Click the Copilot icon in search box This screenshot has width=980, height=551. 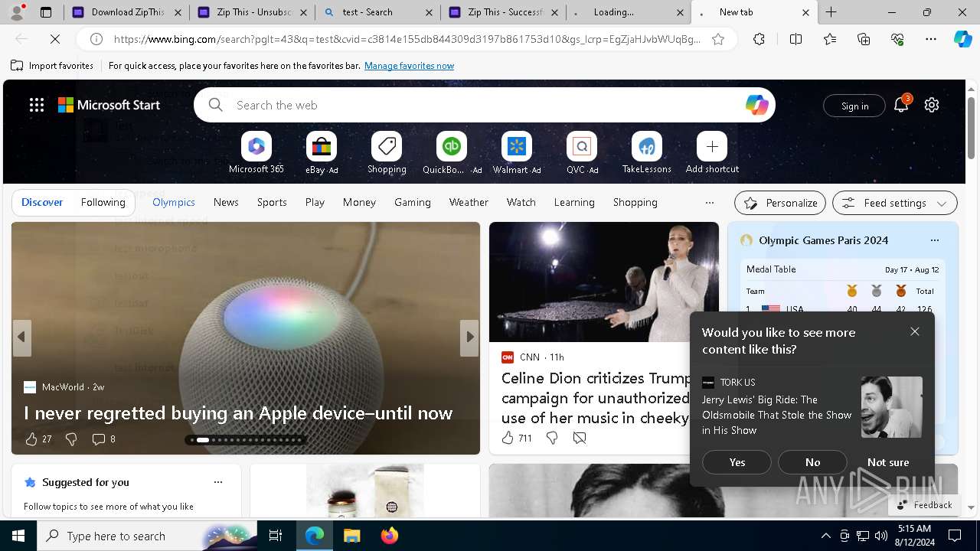click(x=756, y=106)
